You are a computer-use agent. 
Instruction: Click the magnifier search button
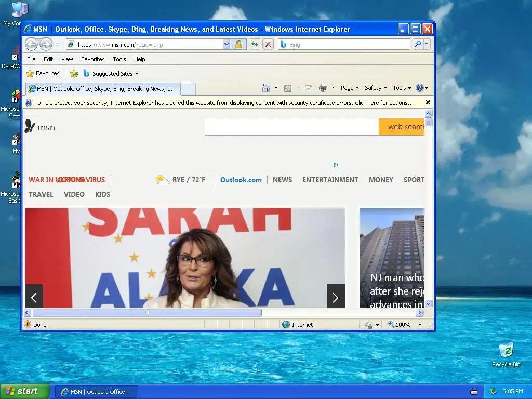pyautogui.click(x=418, y=45)
